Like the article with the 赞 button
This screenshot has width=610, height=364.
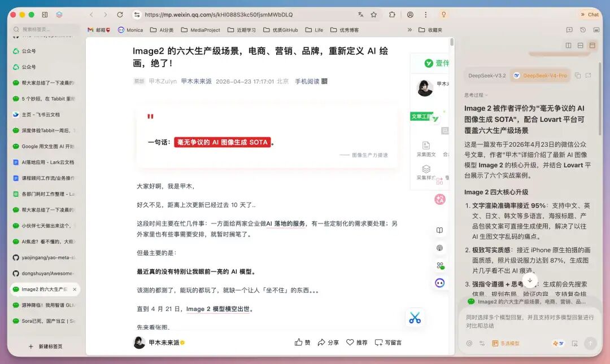(x=302, y=342)
